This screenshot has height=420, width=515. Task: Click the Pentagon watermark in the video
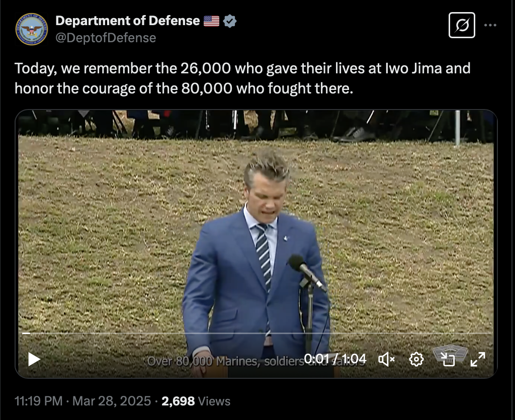450,354
